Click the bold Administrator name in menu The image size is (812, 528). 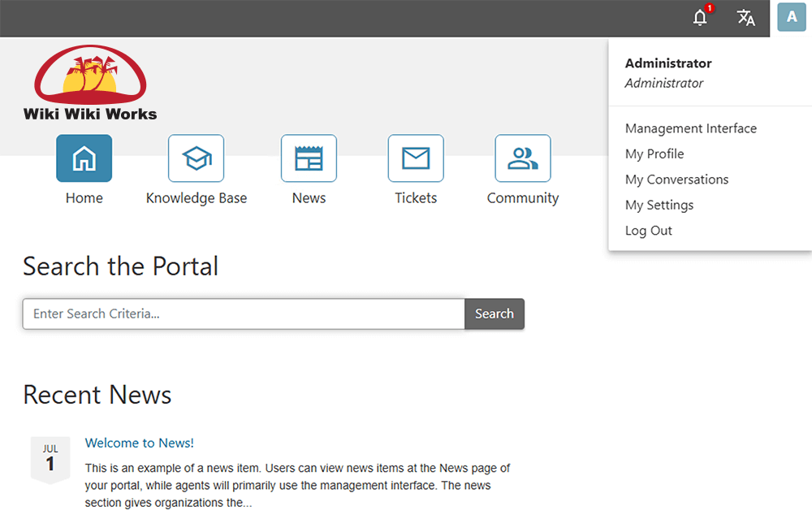click(x=668, y=63)
